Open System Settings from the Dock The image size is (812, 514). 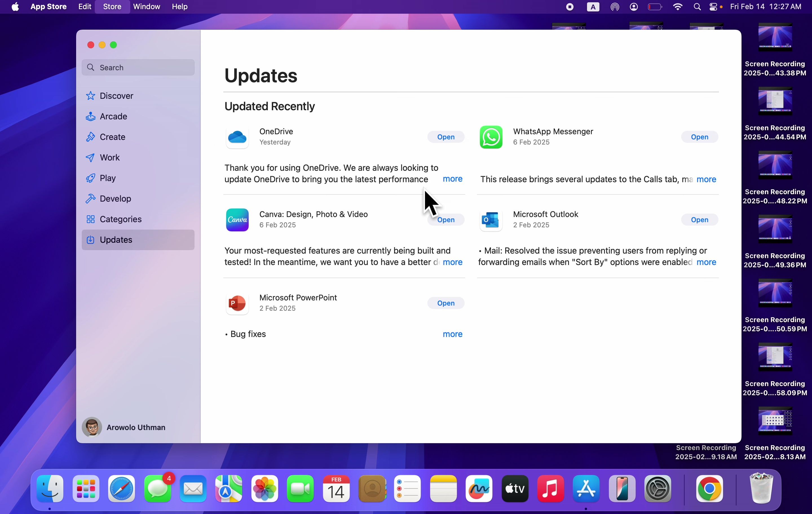658,489
